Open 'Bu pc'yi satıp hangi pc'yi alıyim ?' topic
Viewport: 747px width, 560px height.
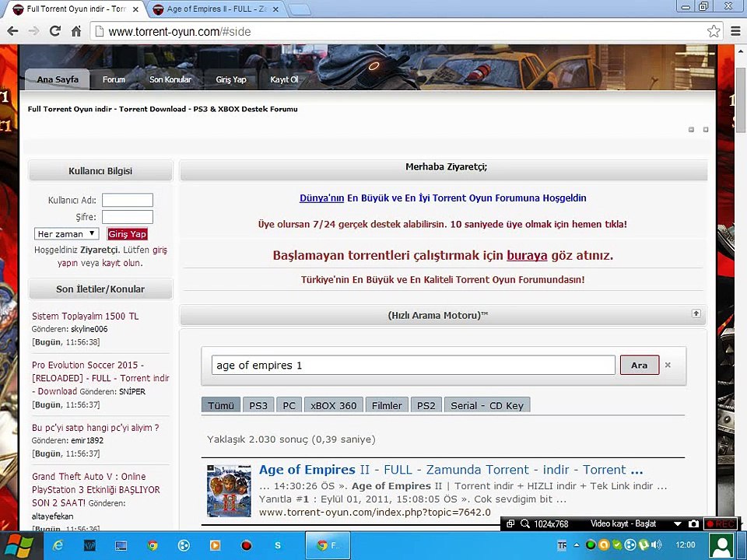(95, 428)
